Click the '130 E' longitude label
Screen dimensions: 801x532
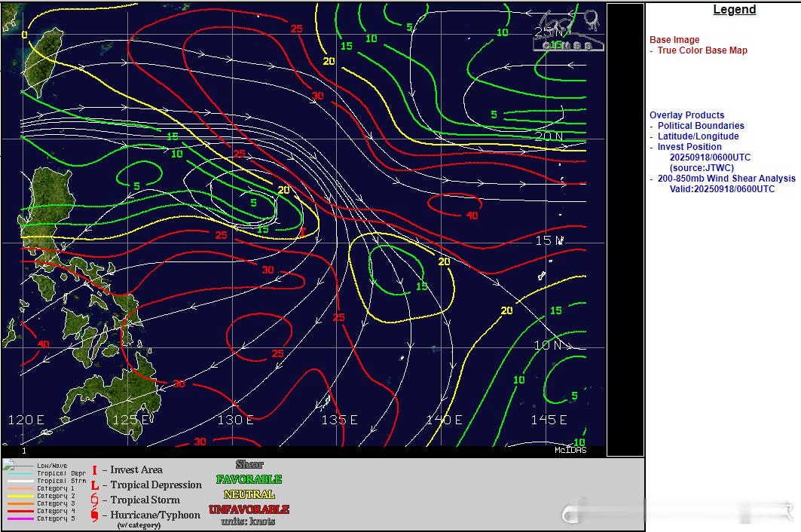(x=236, y=420)
